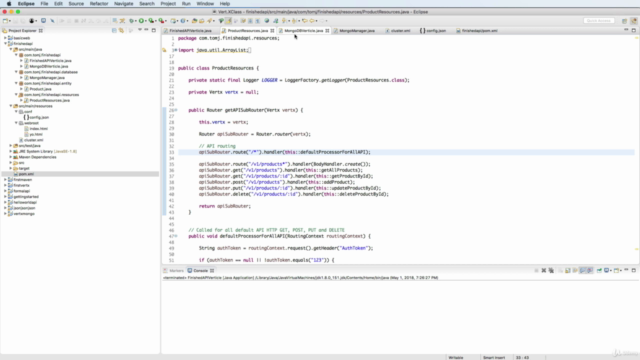640x360 pixels.
Task: Collapse the src/main/java folder
Action: pyautogui.click(x=11, y=49)
